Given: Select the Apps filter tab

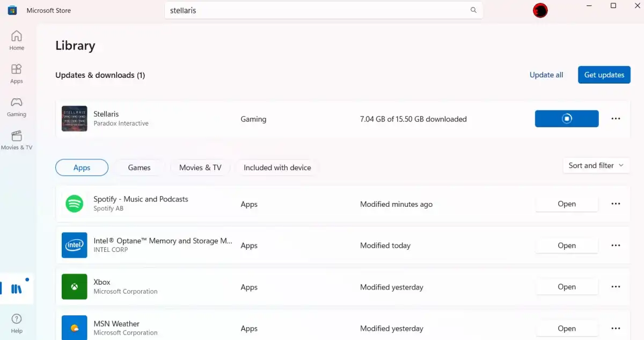Looking at the screenshot, I should 82,168.
